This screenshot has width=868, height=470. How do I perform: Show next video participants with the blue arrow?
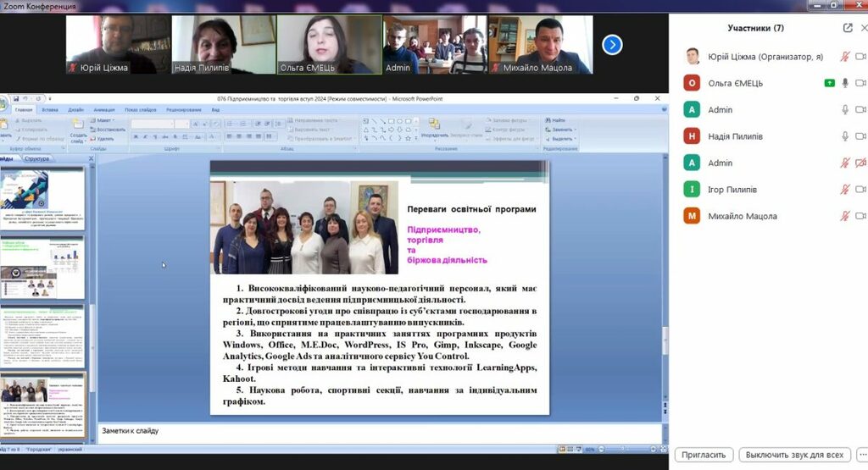612,44
